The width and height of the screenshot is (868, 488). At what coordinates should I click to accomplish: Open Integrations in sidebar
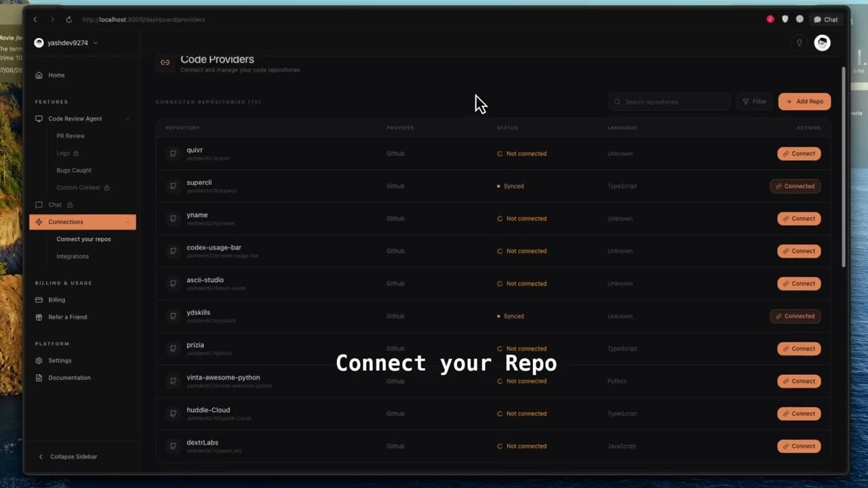(x=73, y=256)
